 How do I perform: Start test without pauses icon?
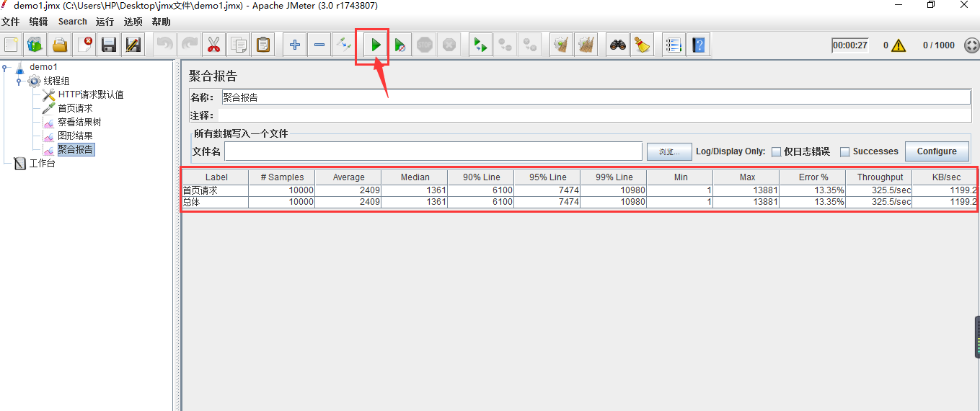coord(400,45)
